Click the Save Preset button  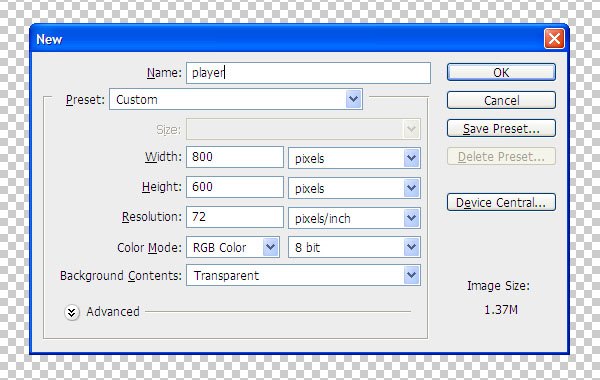point(501,128)
